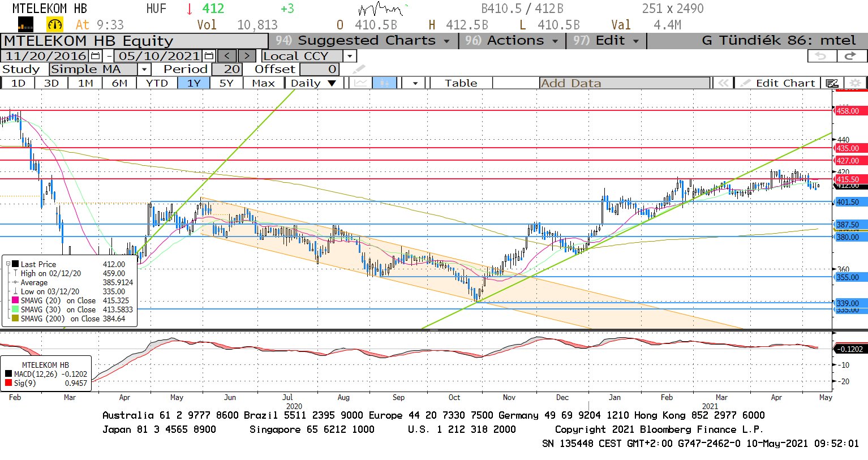Select the 3D range tab
The height and width of the screenshot is (460, 868).
coord(51,83)
